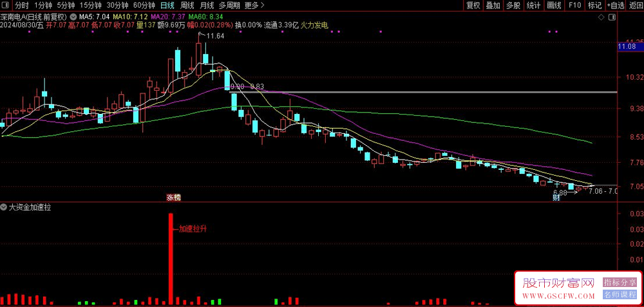Image resolution: width=644 pixels, height=307 pixels.
Task: Click the 6.88 low price label
Action: coord(560,192)
